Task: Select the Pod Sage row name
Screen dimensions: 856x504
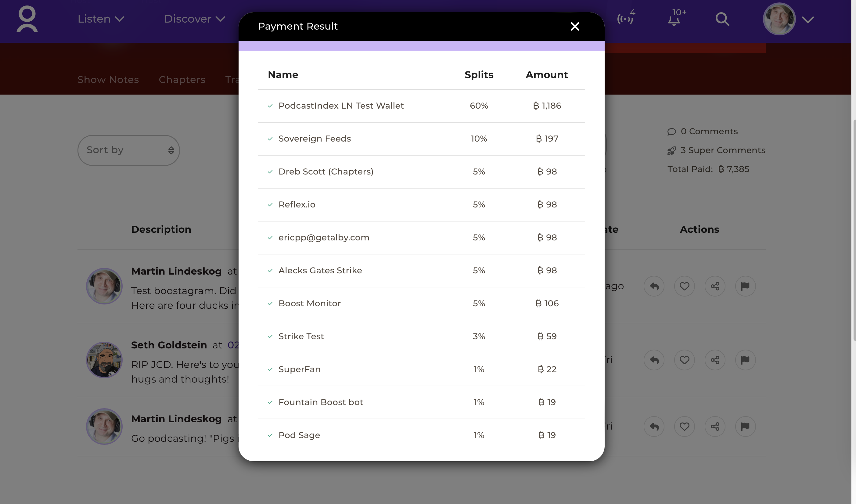Action: coord(299,435)
